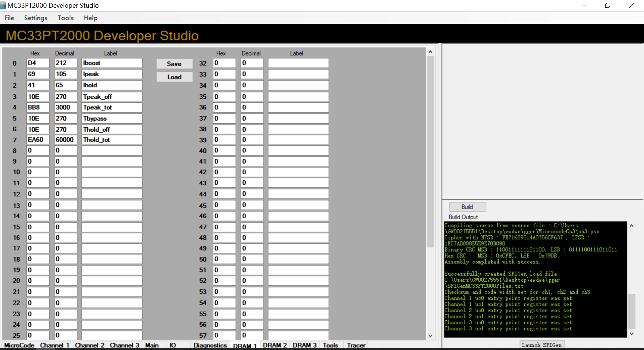The width and height of the screenshot is (644, 350).
Task: Minimize the Developer Studio window
Action: (x=584, y=5)
